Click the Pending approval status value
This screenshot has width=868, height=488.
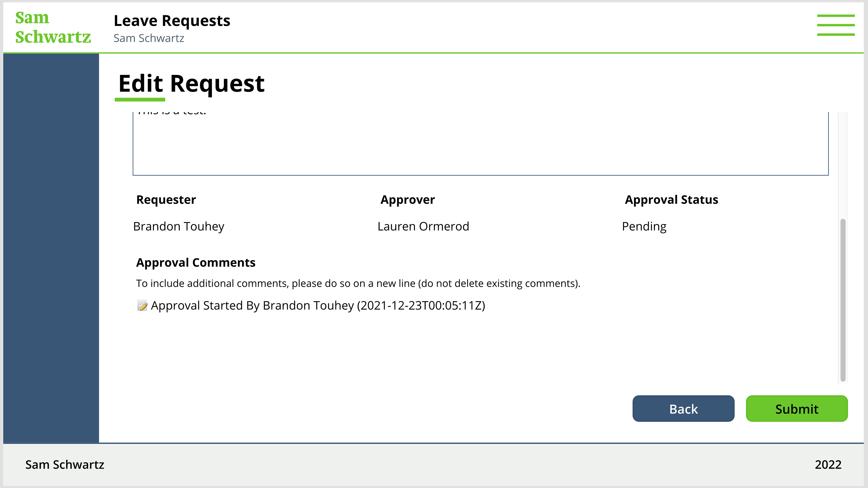coord(644,226)
